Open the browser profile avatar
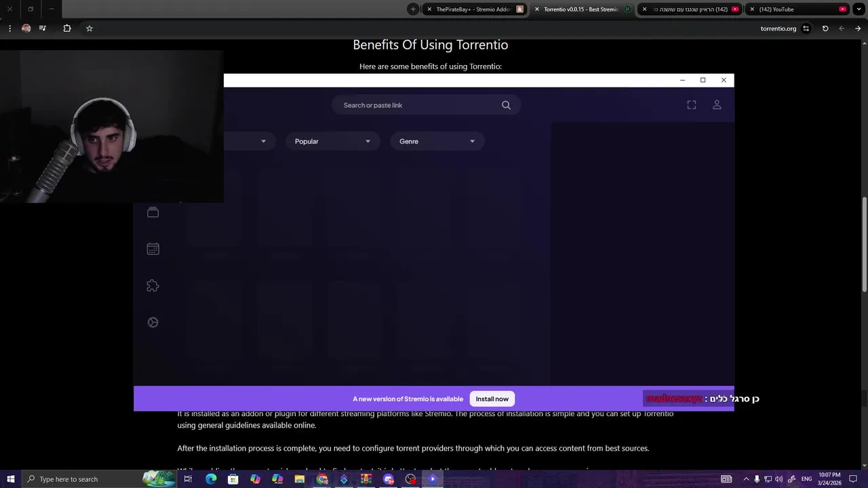 click(26, 28)
